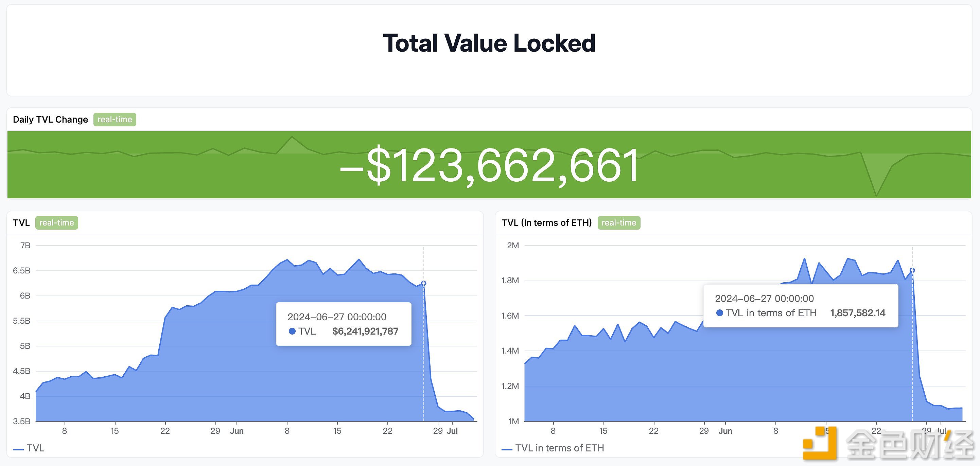Click the blue dot in the TVL tooltip
Screen dimensions: 980x466
point(292,331)
